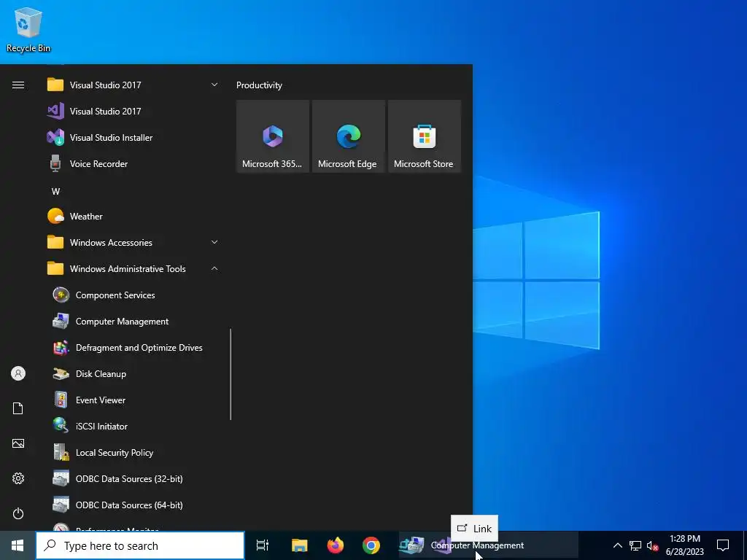Show hidden system tray icons
Screen dimensions: 747x560
617,545
